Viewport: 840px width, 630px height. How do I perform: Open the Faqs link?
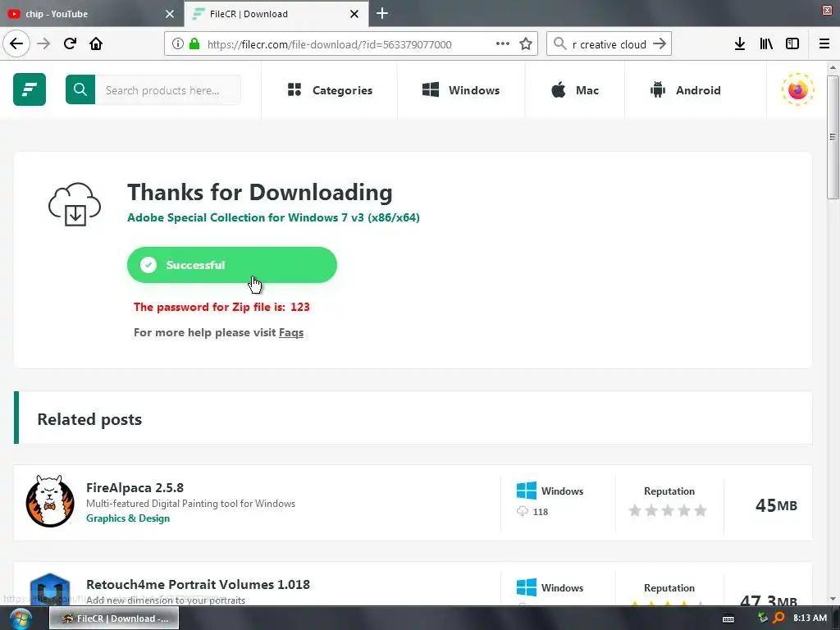pos(291,333)
